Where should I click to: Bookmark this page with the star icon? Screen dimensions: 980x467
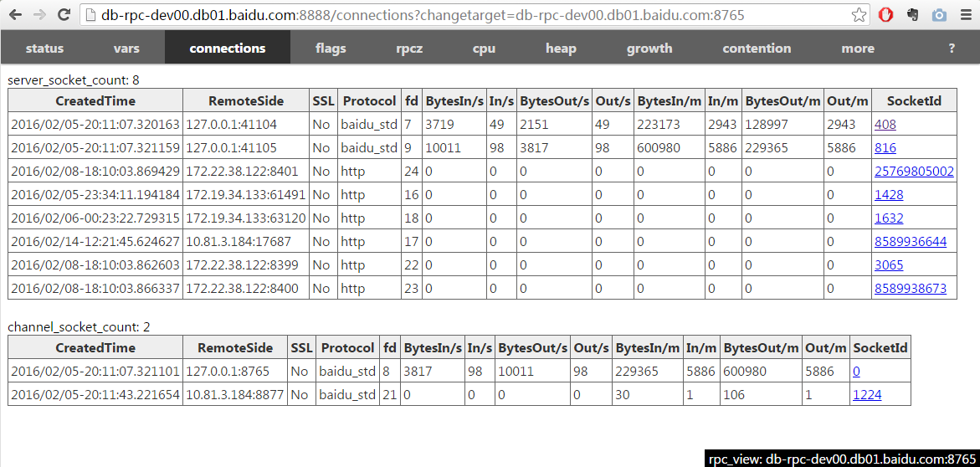click(x=859, y=15)
